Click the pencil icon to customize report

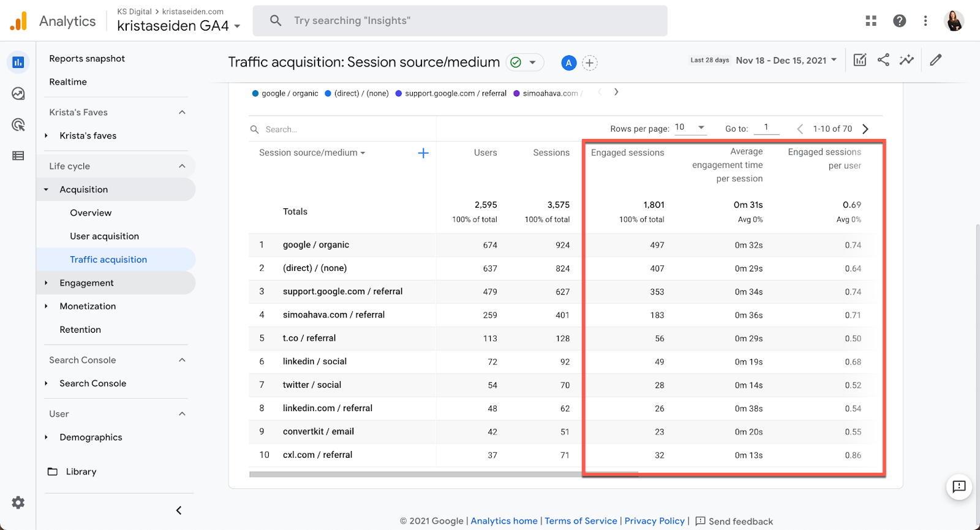click(x=935, y=60)
